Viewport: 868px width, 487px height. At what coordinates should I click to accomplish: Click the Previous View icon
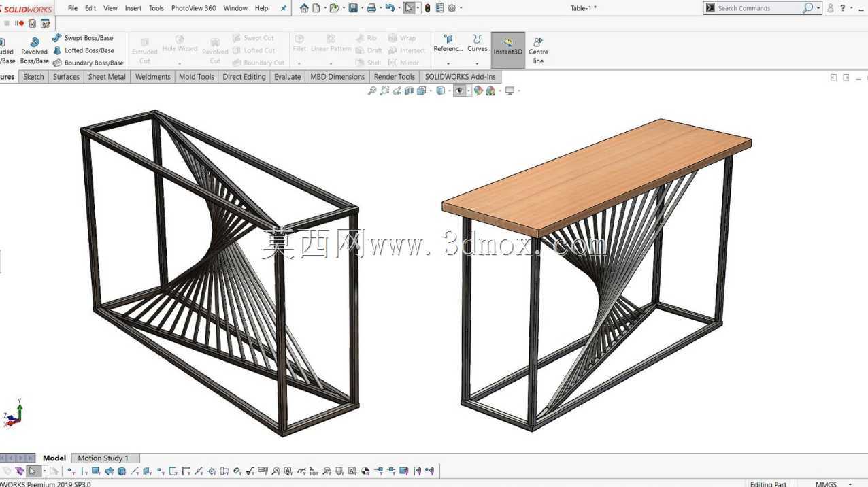pyautogui.click(x=397, y=90)
